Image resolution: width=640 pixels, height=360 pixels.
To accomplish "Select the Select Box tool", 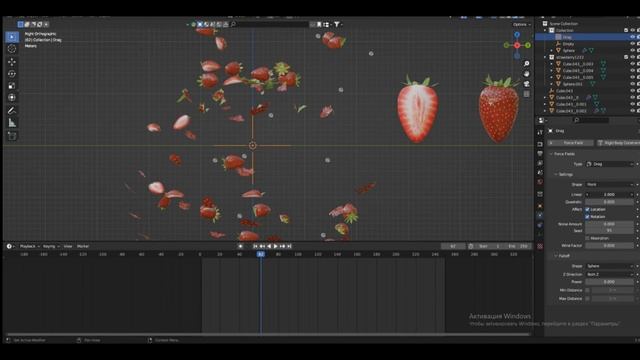I will point(12,37).
